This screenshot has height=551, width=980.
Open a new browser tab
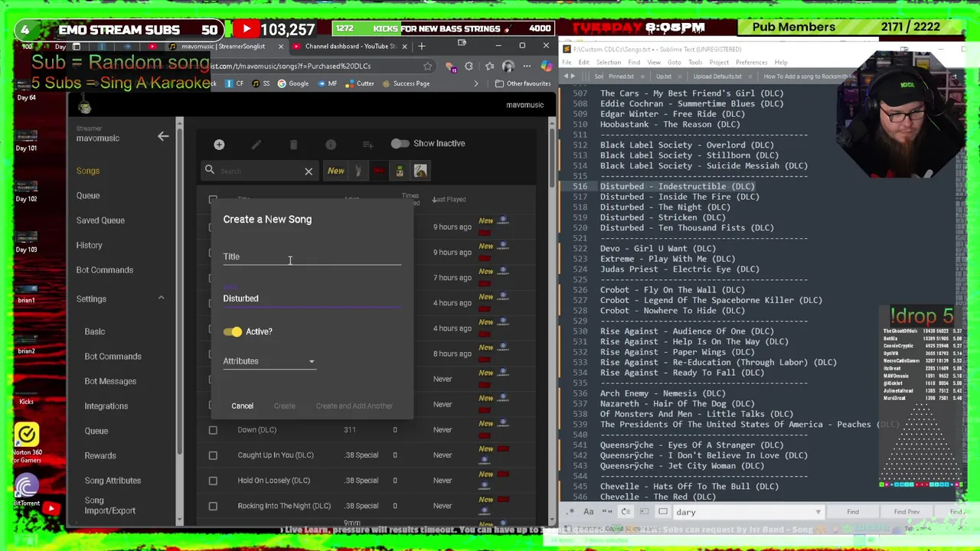click(421, 46)
